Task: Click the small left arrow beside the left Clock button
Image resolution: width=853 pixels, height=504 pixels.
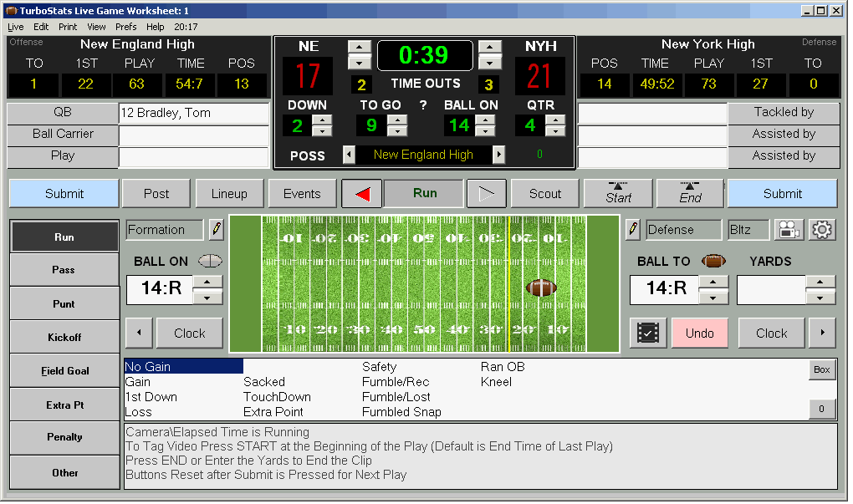Action: click(x=140, y=333)
